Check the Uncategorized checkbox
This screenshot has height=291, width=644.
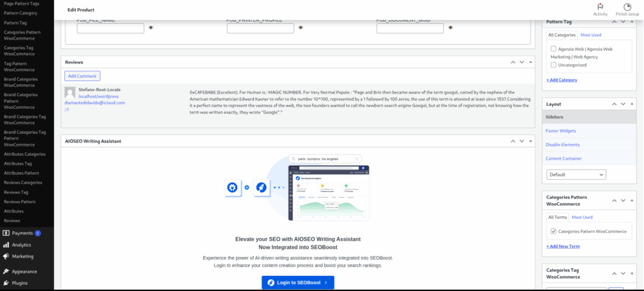tap(553, 65)
